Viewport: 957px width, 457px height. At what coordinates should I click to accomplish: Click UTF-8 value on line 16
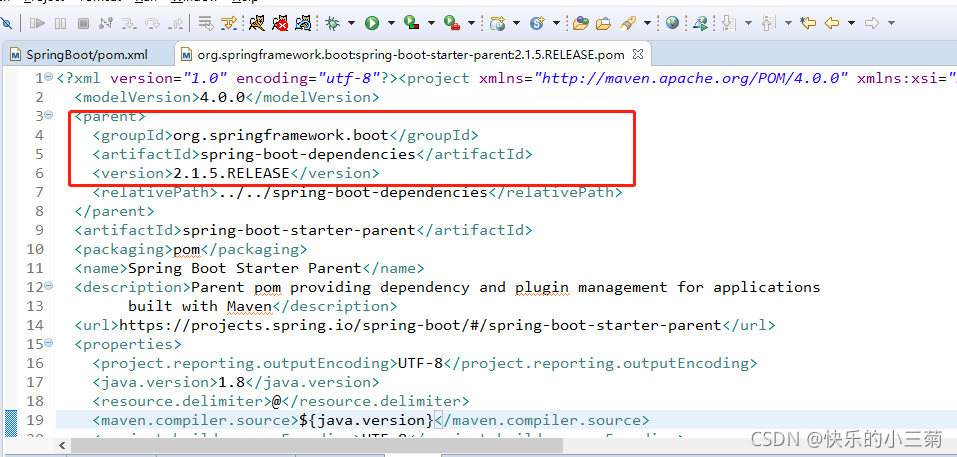(421, 363)
